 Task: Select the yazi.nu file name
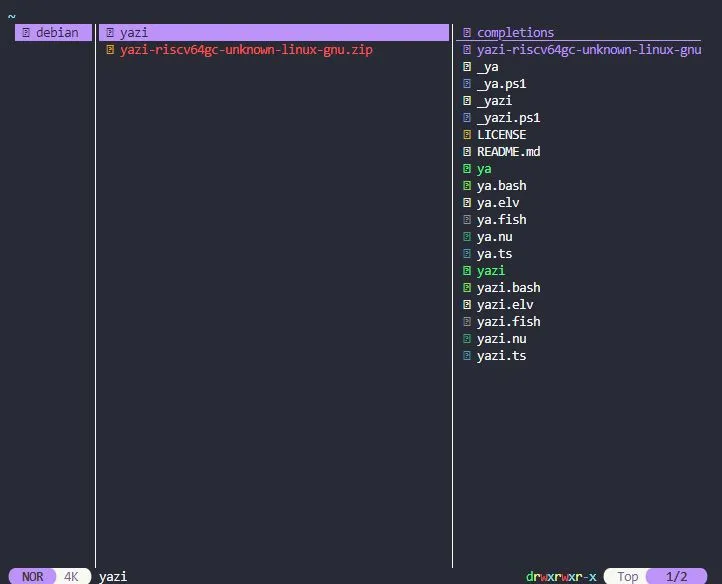501,339
